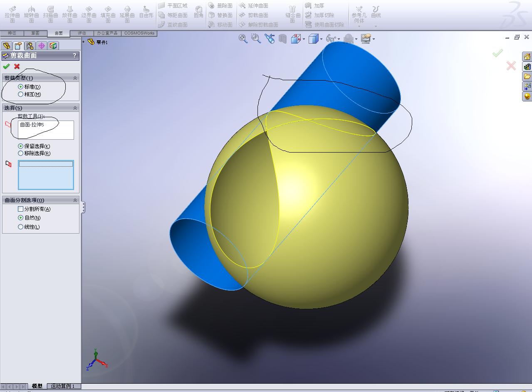Open the Hide/Show Items glasses dropdown arrow

[x=339, y=39]
